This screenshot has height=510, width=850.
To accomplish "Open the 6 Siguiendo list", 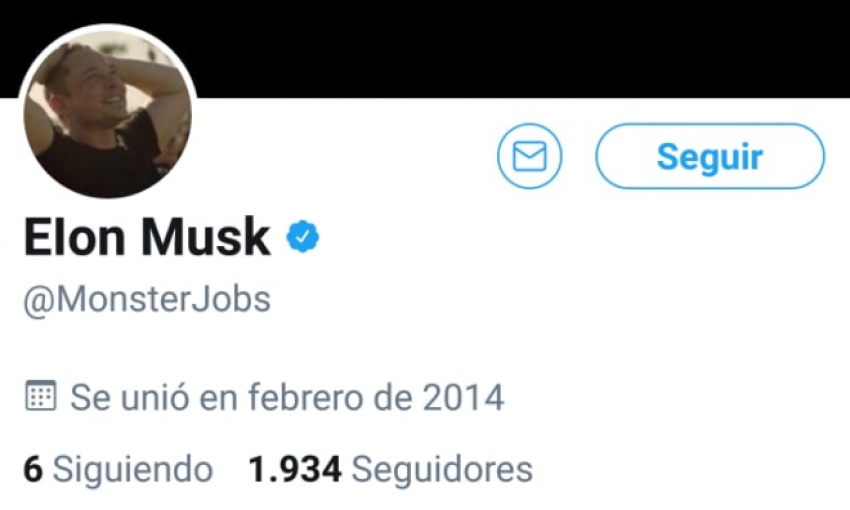I will 118,469.
